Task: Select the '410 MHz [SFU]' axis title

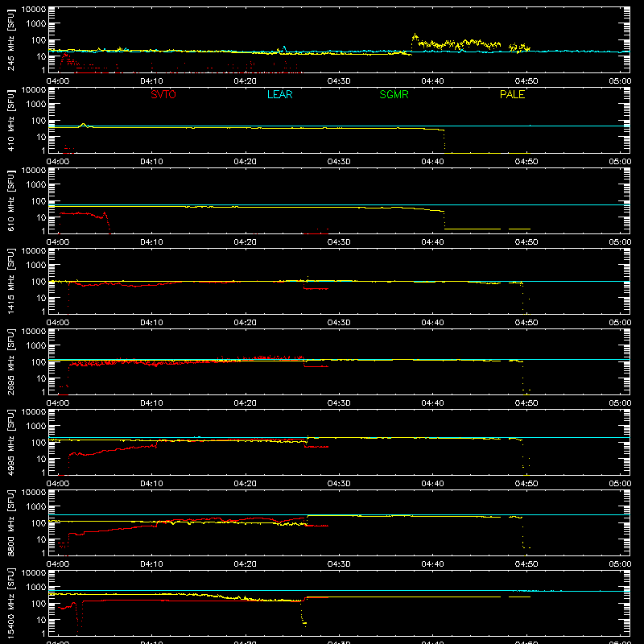Action: 10,120
